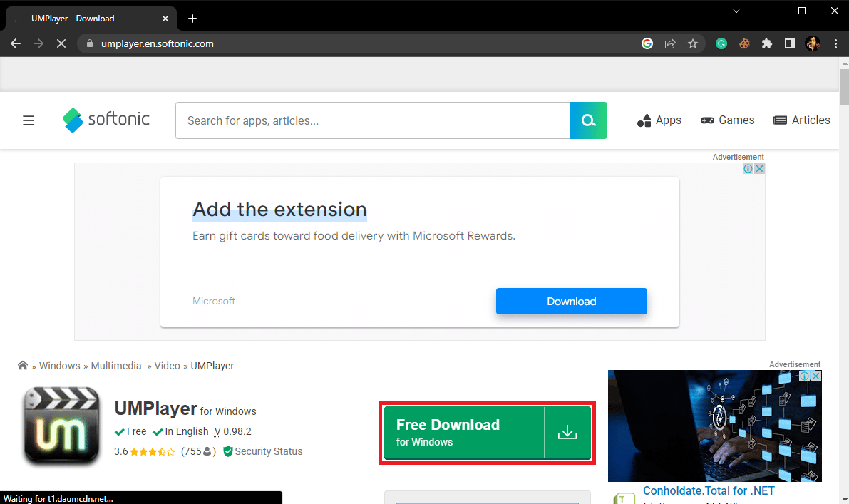849x504 pixels.
Task: Bookmark this page with the star icon
Action: [692, 43]
